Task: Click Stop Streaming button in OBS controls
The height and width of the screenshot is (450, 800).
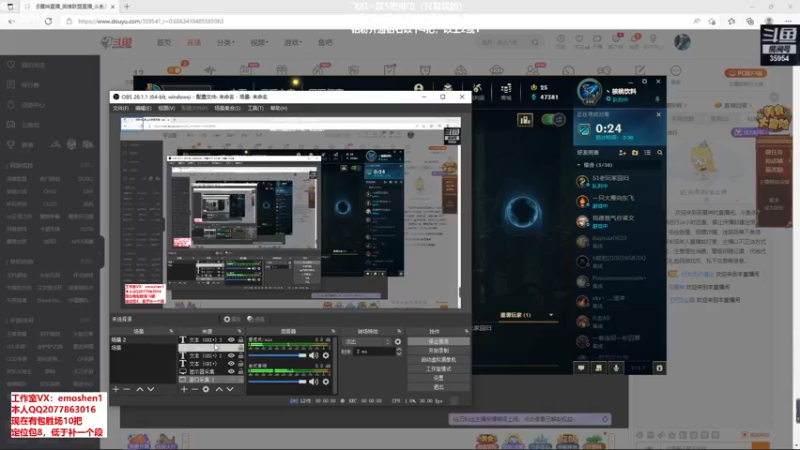Action: (x=438, y=341)
